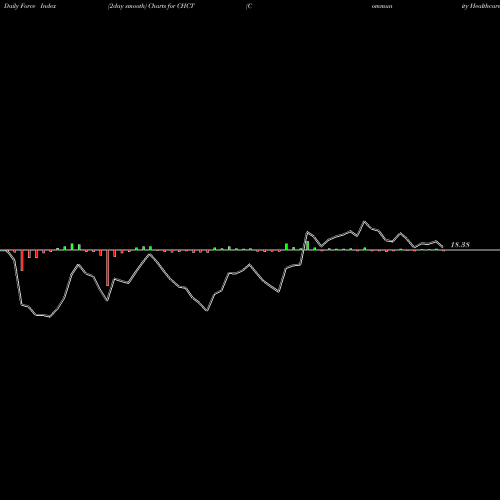The width and height of the screenshot is (500, 500).
Task: Select the 18.38 value label
Action: pos(460,245)
